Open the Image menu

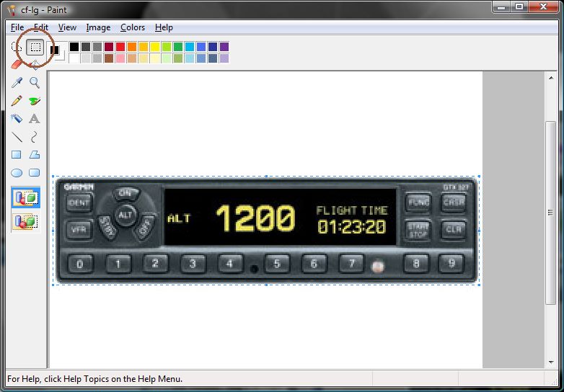click(x=98, y=27)
